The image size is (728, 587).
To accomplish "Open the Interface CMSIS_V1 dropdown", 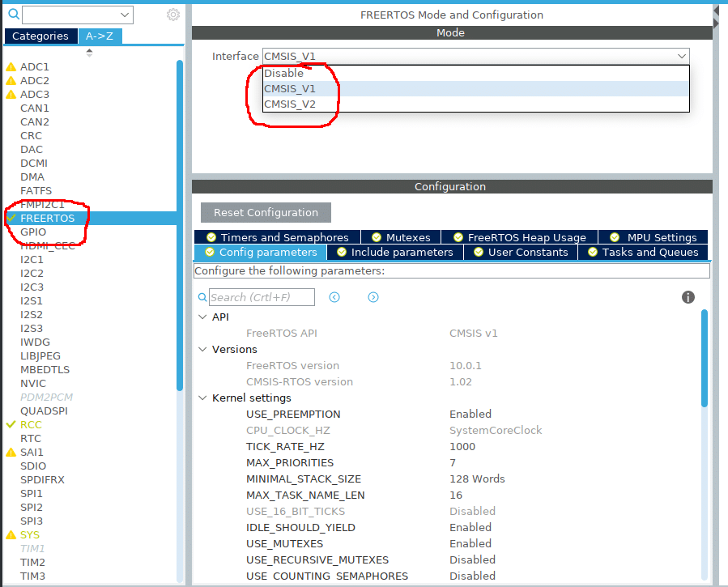I will pos(476,56).
